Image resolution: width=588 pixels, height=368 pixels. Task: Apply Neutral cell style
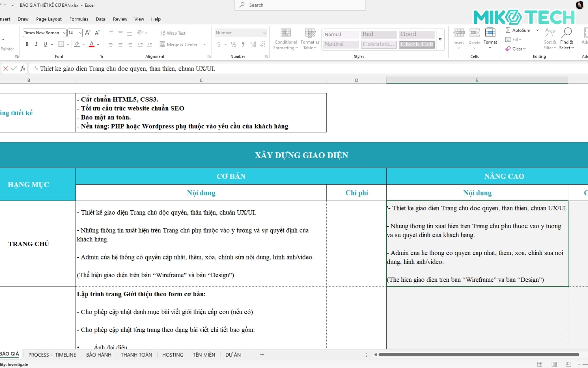[341, 44]
